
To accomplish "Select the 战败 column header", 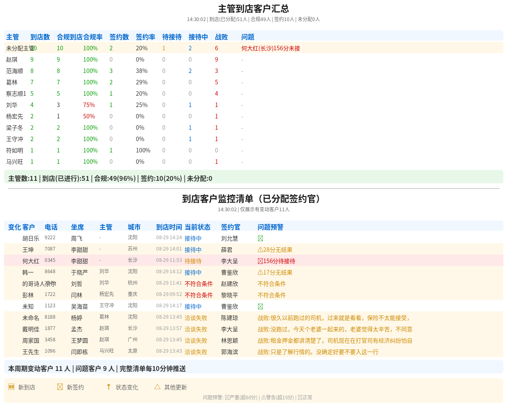I will [x=221, y=37].
